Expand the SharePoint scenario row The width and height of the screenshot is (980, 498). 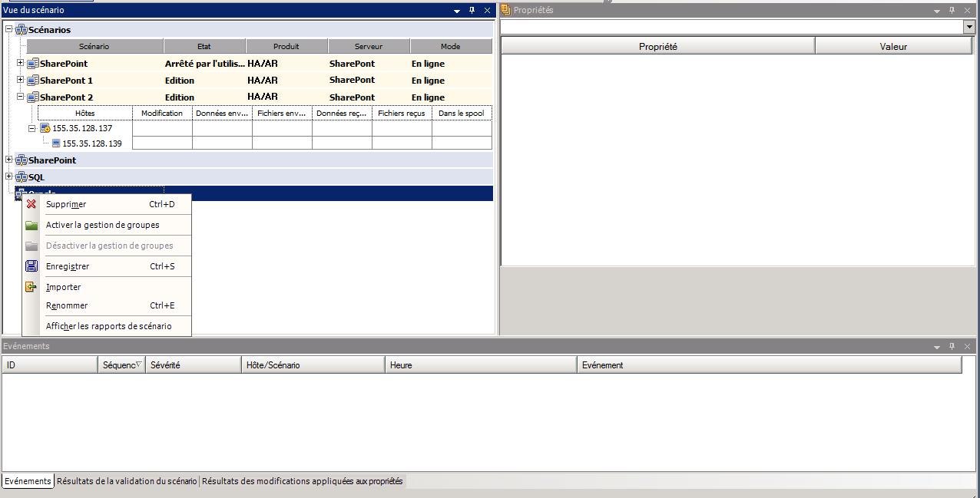pyautogui.click(x=21, y=63)
